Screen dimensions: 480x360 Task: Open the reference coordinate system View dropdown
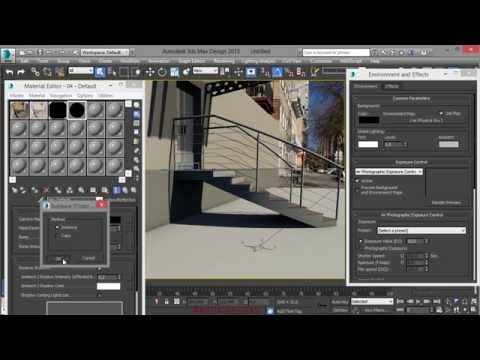point(205,71)
